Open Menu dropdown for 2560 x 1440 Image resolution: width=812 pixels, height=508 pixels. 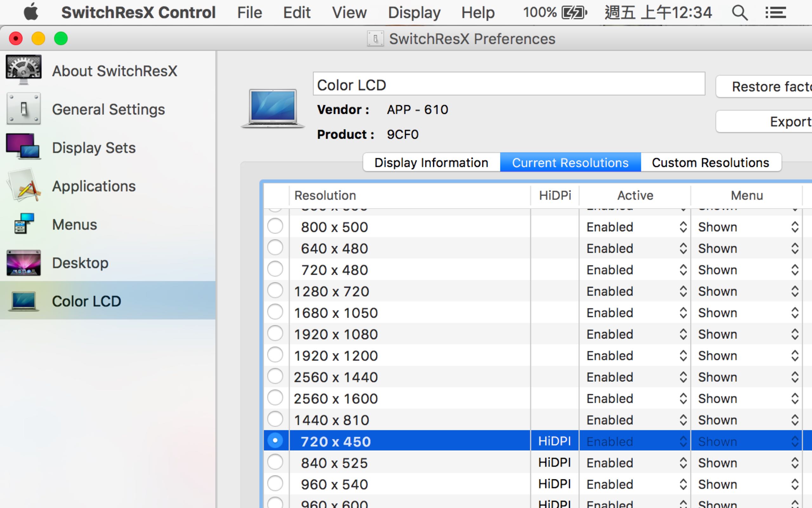(747, 377)
